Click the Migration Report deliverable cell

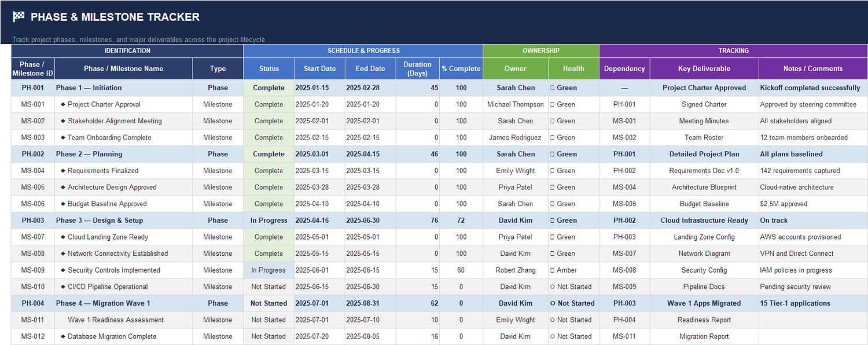coord(704,336)
